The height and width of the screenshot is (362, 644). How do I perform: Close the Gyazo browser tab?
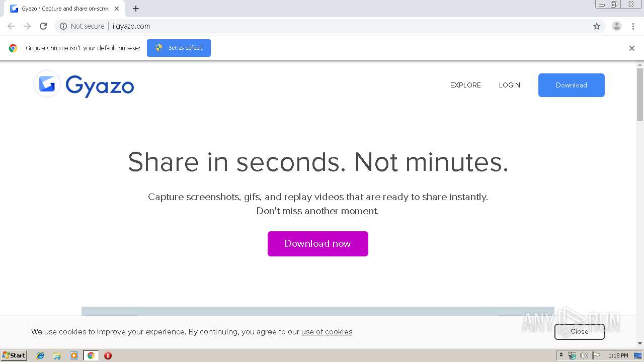[x=117, y=9]
